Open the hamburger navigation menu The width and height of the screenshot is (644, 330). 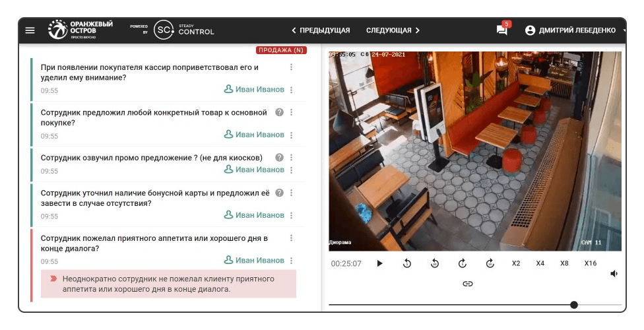(30, 30)
